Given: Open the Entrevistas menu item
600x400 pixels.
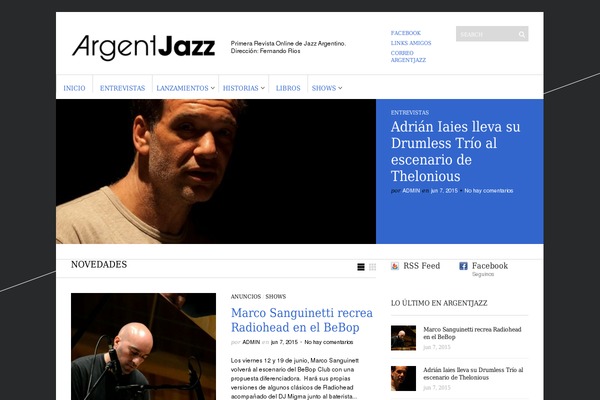Looking at the screenshot, I should point(122,88).
